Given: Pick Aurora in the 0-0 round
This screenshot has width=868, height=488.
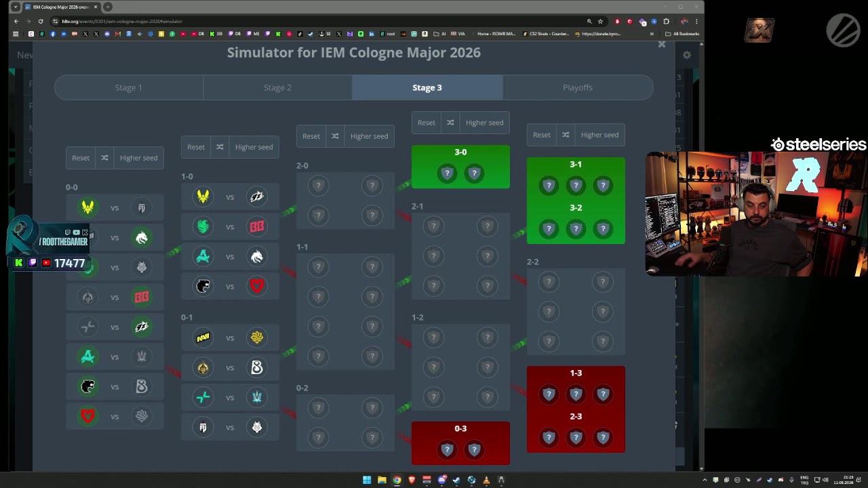Looking at the screenshot, I should click(x=87, y=357).
